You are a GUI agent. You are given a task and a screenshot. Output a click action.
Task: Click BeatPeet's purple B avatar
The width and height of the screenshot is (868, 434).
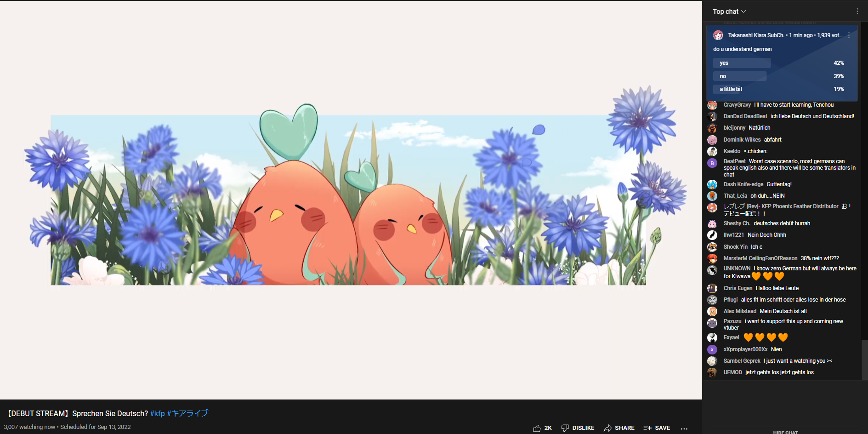click(712, 163)
